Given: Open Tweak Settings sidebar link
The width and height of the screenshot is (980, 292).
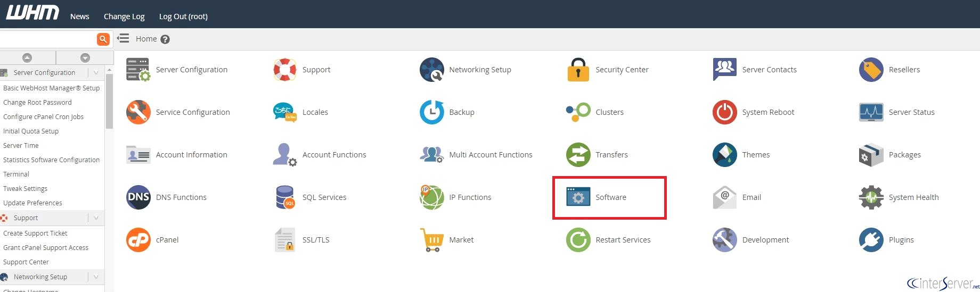Looking at the screenshot, I should pyautogui.click(x=25, y=188).
